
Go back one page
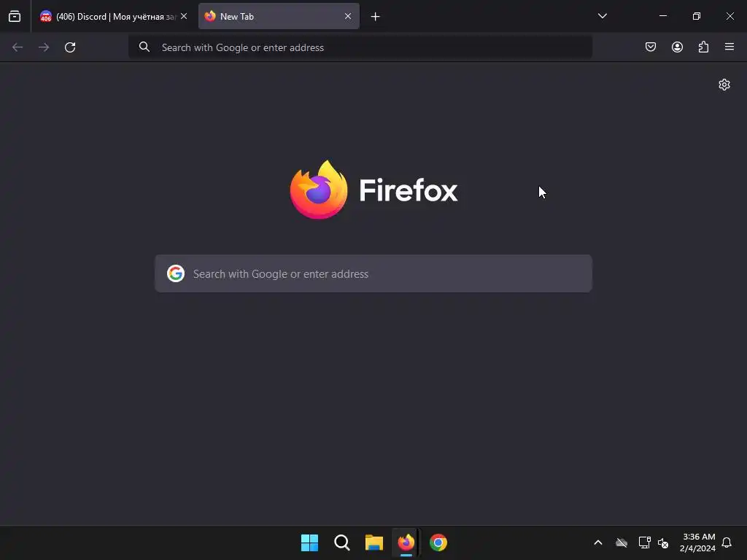tap(18, 47)
